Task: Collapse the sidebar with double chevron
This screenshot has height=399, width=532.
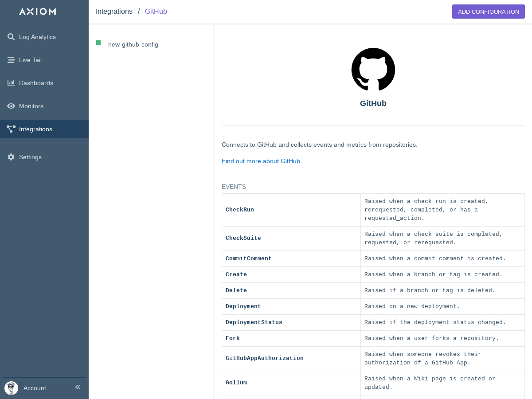Action: (78, 387)
